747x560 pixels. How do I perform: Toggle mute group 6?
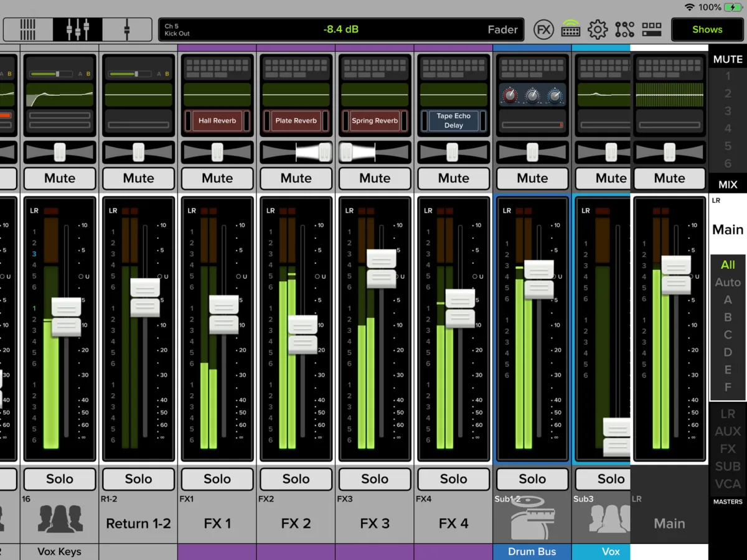click(728, 164)
